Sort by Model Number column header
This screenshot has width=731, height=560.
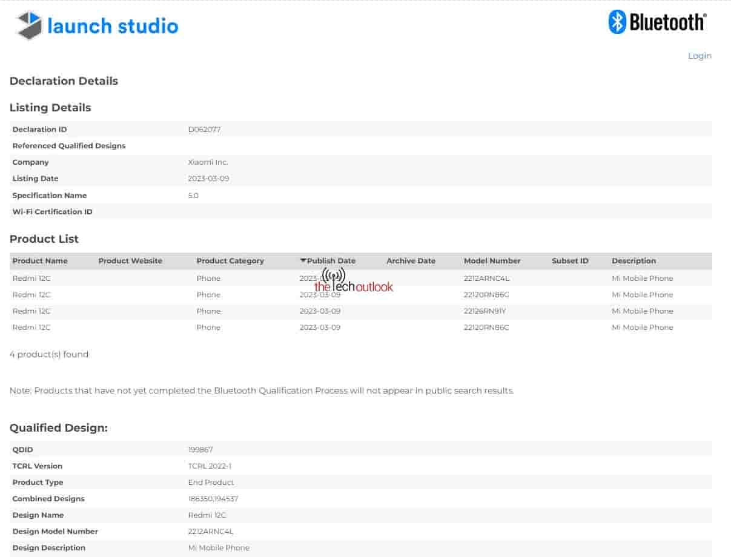pos(492,261)
